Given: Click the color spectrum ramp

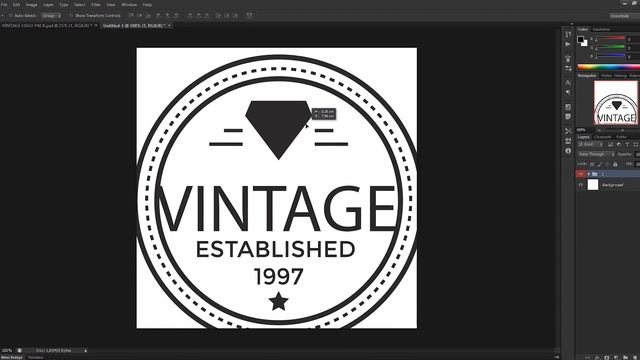Looking at the screenshot, I should [x=609, y=67].
